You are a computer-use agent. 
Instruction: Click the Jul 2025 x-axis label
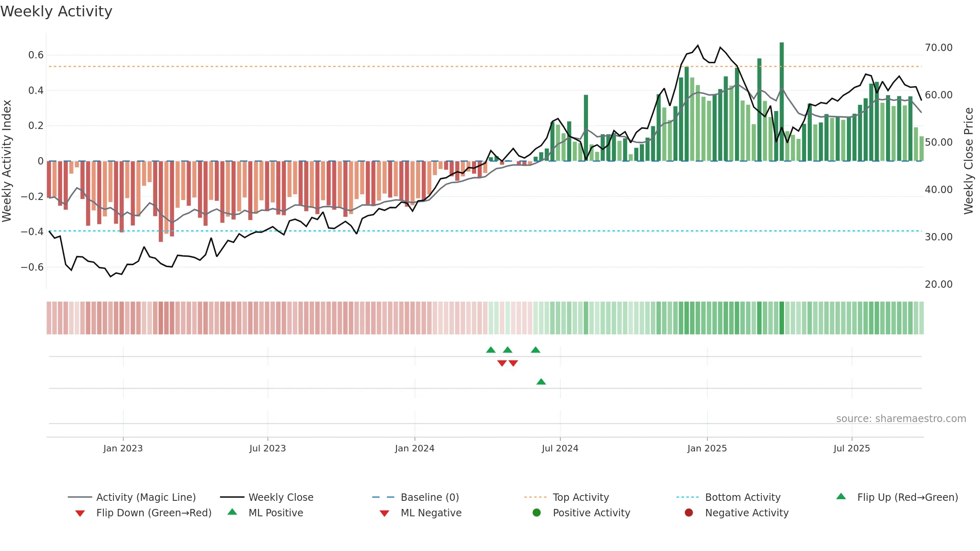coord(852,448)
